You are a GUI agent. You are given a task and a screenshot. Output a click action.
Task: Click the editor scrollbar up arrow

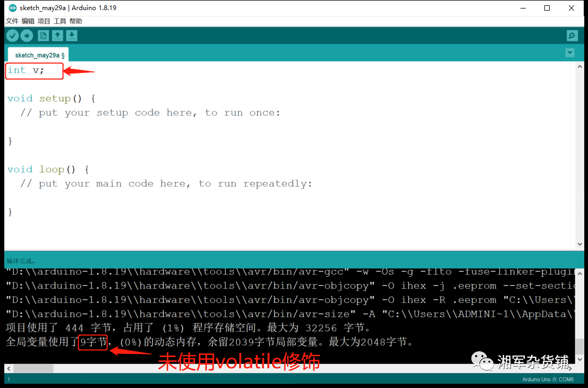tap(579, 67)
